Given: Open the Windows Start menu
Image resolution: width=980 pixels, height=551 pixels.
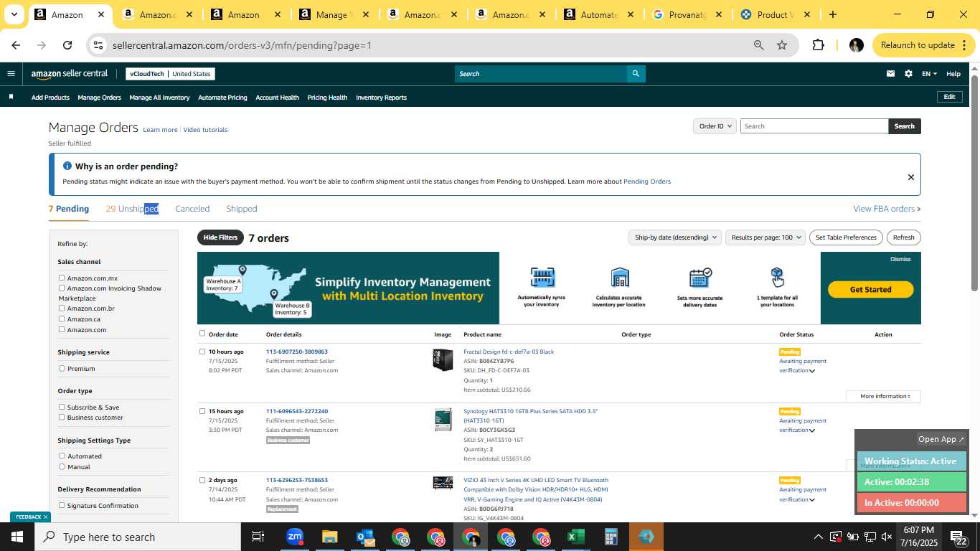Looking at the screenshot, I should [17, 537].
